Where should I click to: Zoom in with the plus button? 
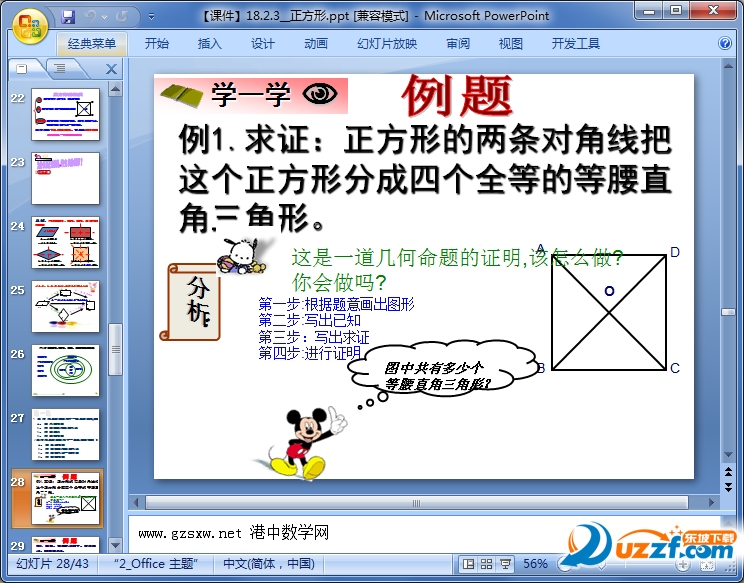click(682, 564)
